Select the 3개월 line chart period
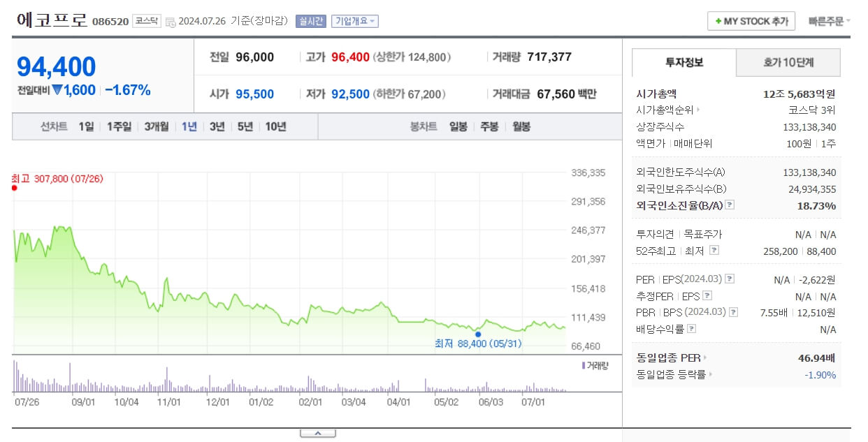Image resolution: width=868 pixels, height=442 pixels. [x=157, y=126]
